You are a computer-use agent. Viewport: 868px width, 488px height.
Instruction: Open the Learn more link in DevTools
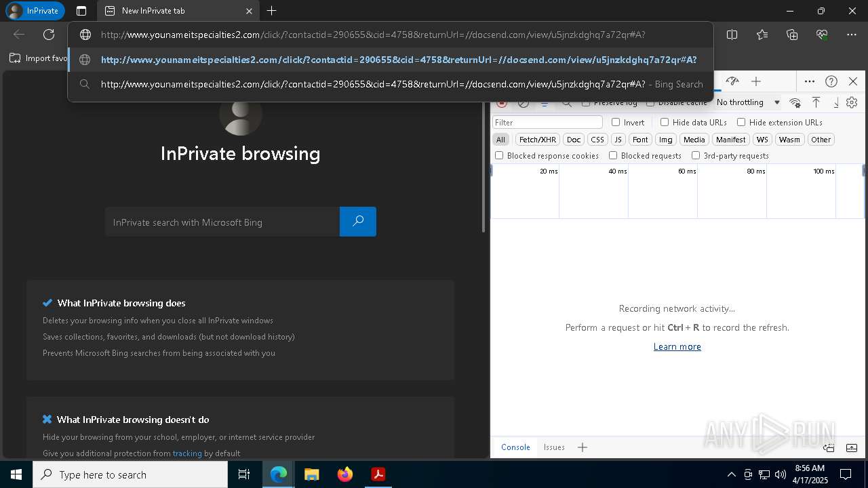pos(677,346)
